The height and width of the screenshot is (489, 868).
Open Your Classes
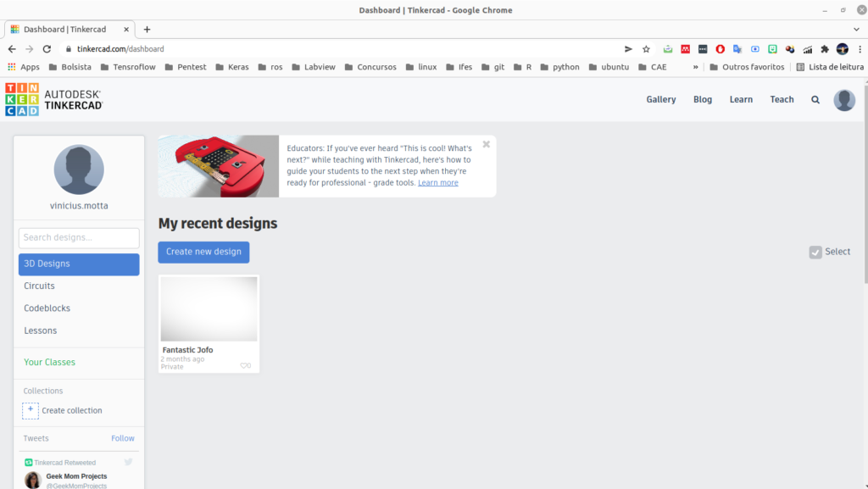pyautogui.click(x=49, y=363)
